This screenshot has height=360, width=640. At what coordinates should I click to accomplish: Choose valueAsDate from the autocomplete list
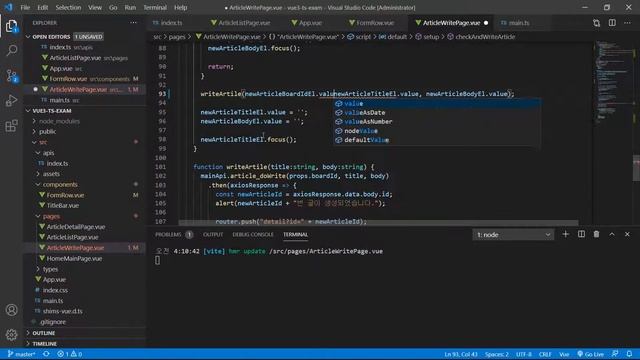(x=437, y=113)
